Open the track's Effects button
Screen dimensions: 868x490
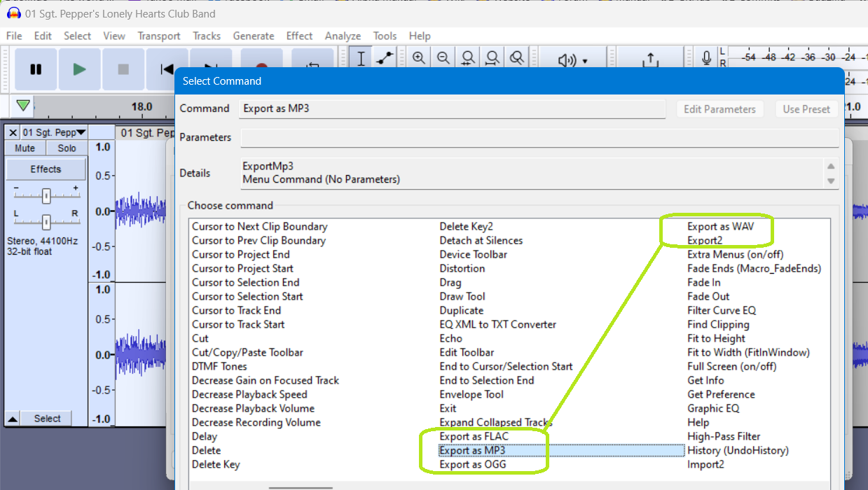click(46, 169)
